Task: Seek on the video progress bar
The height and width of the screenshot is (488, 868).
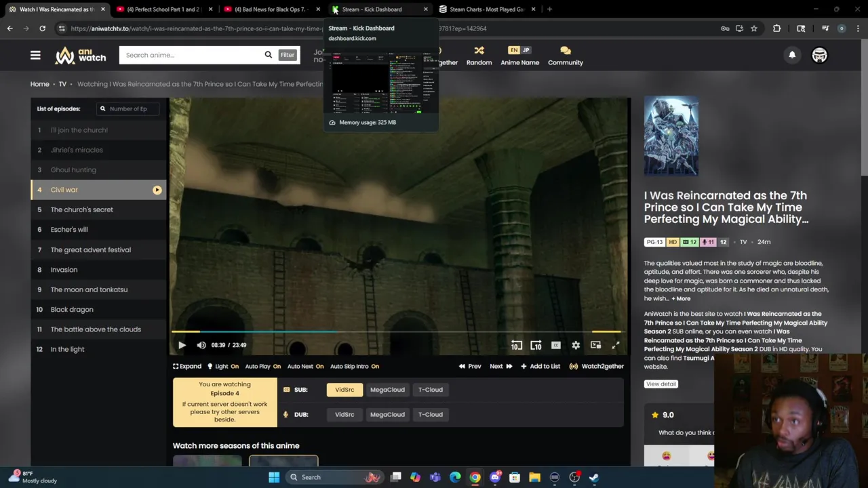Action: (395, 331)
